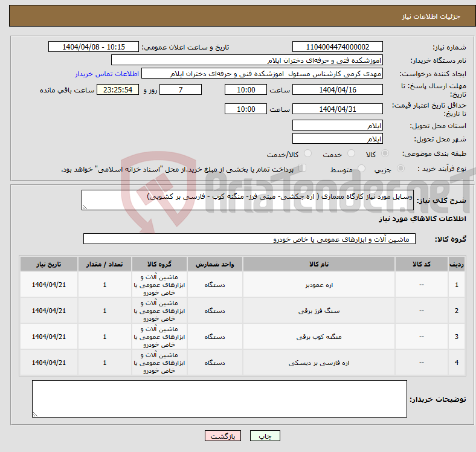Screen dimensions: 476x452
Task: Select the خدمت radio button
Action: (x=351, y=153)
